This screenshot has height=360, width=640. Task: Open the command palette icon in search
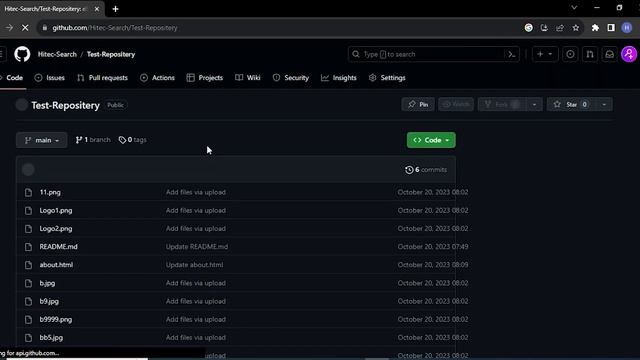[512, 54]
